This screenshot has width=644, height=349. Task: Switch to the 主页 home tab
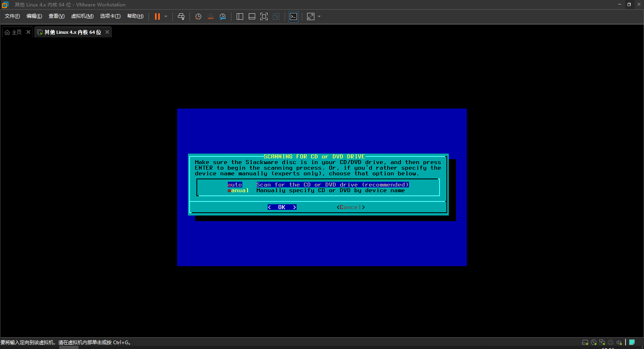point(13,32)
